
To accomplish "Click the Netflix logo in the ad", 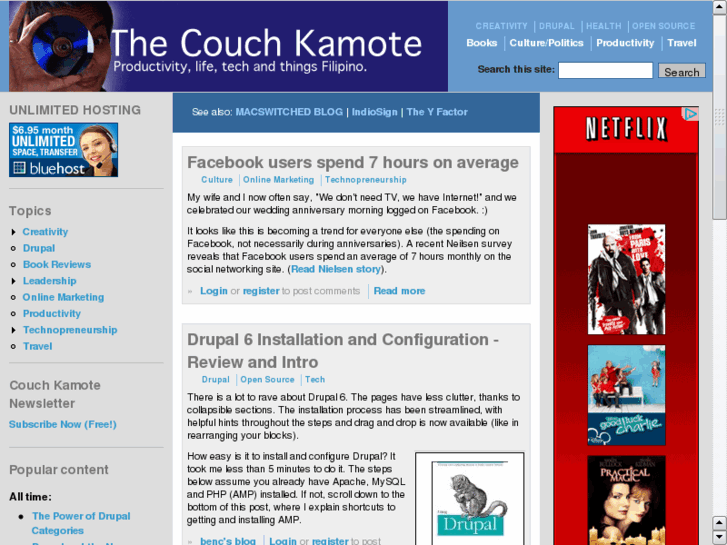I will point(626,129).
